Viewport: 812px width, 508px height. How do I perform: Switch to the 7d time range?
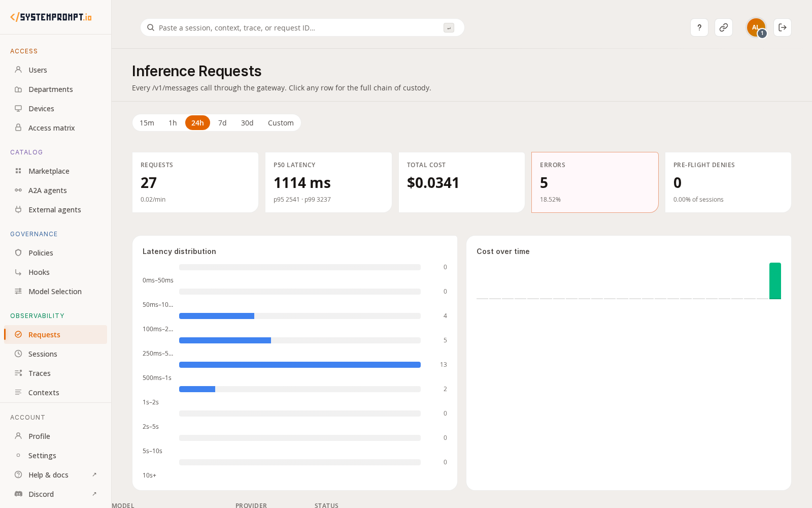pos(222,123)
